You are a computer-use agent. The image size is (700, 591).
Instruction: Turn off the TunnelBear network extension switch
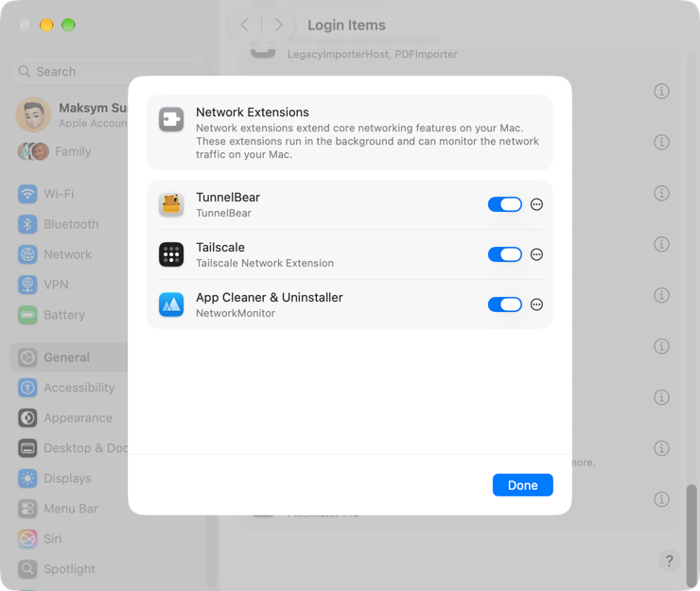504,204
